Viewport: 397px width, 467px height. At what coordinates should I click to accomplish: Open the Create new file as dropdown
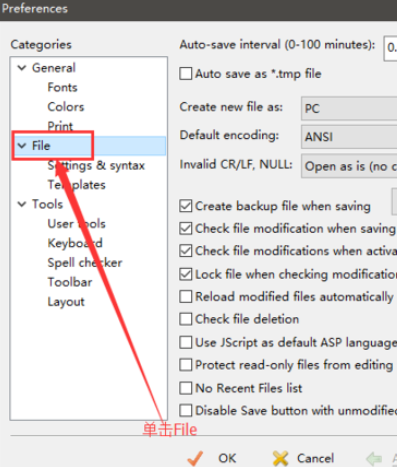(x=349, y=108)
